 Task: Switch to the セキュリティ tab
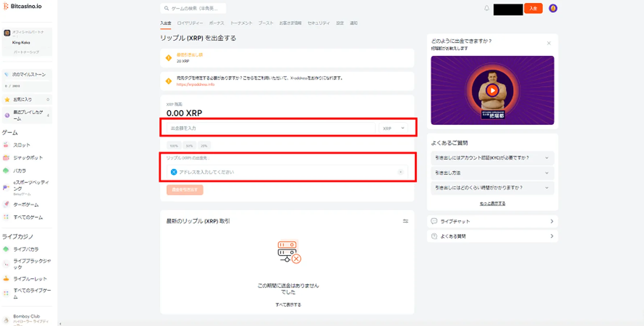click(x=319, y=23)
